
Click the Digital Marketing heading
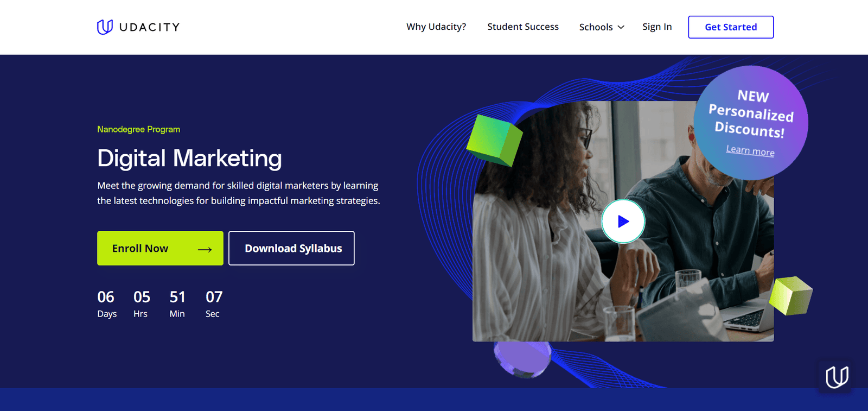(189, 159)
